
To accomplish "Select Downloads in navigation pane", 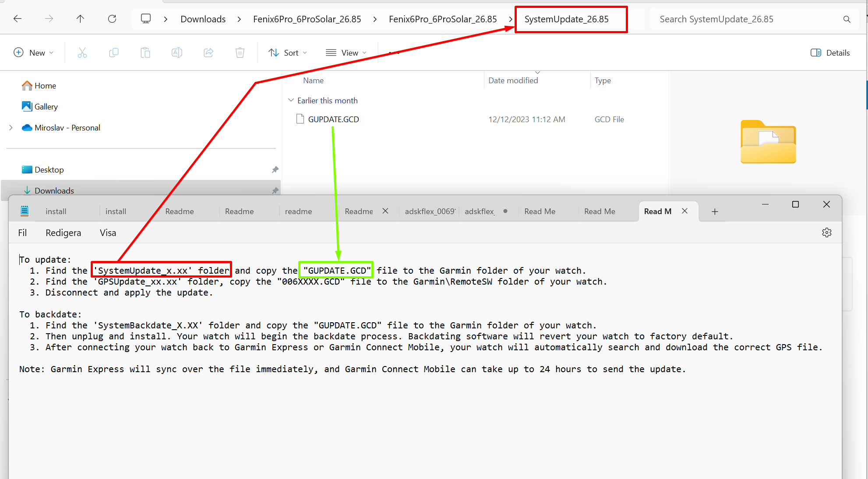I will pyautogui.click(x=140, y=190).
